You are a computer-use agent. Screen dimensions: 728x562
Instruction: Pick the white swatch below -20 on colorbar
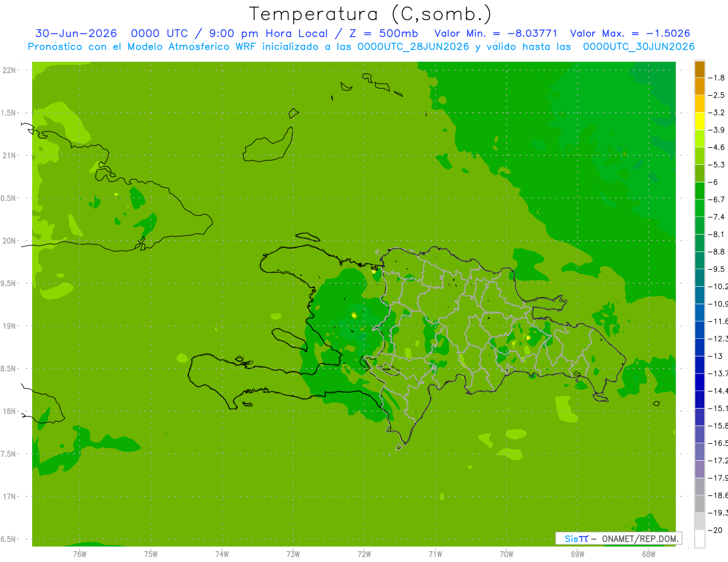click(699, 539)
